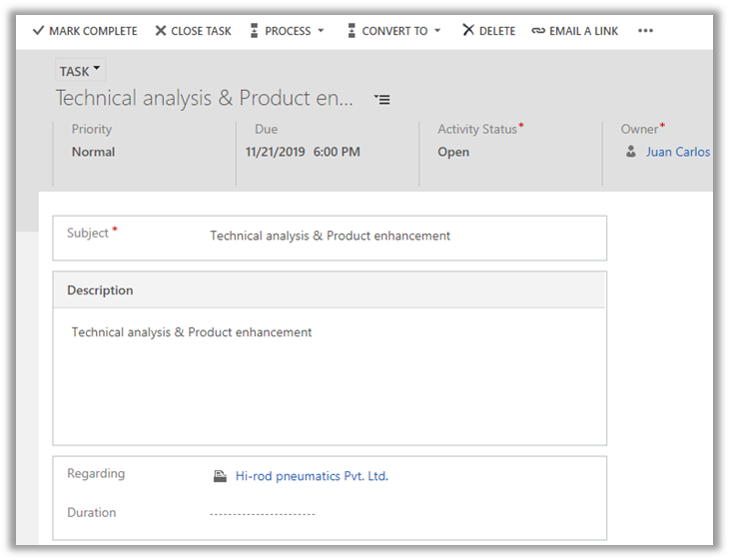Click the empty Duration field

point(263,513)
